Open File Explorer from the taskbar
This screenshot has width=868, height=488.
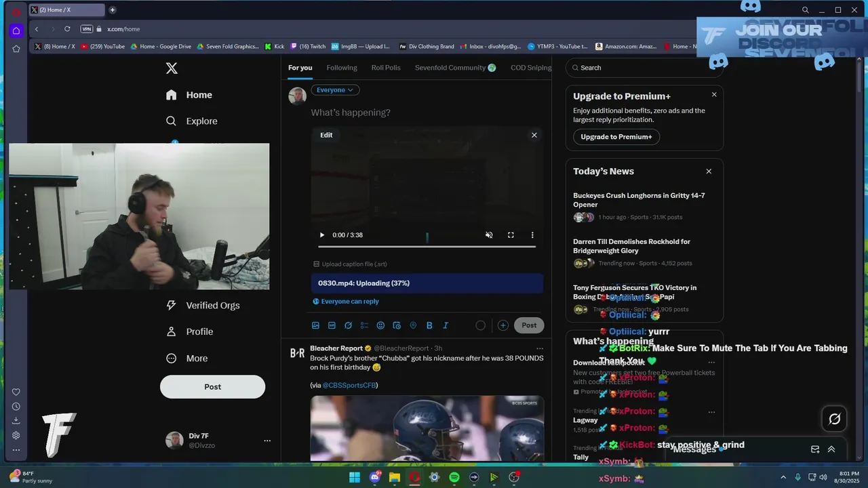(395, 478)
